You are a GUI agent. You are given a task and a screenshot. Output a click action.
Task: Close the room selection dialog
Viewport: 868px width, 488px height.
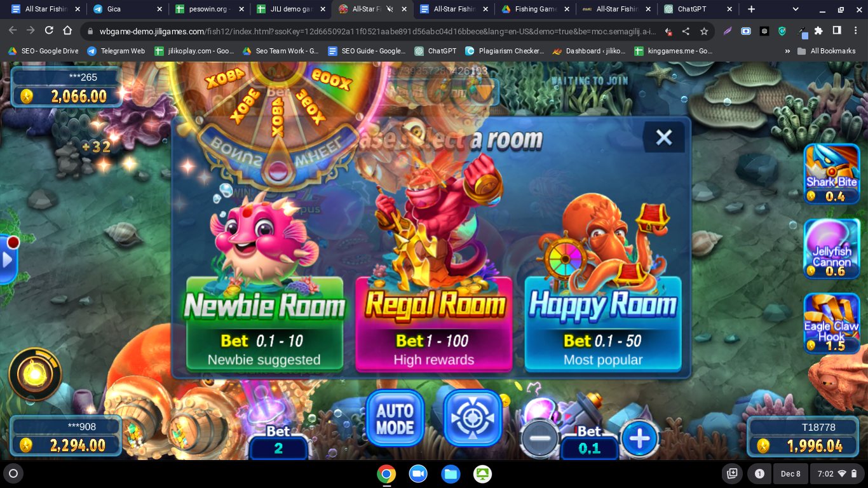tap(663, 137)
